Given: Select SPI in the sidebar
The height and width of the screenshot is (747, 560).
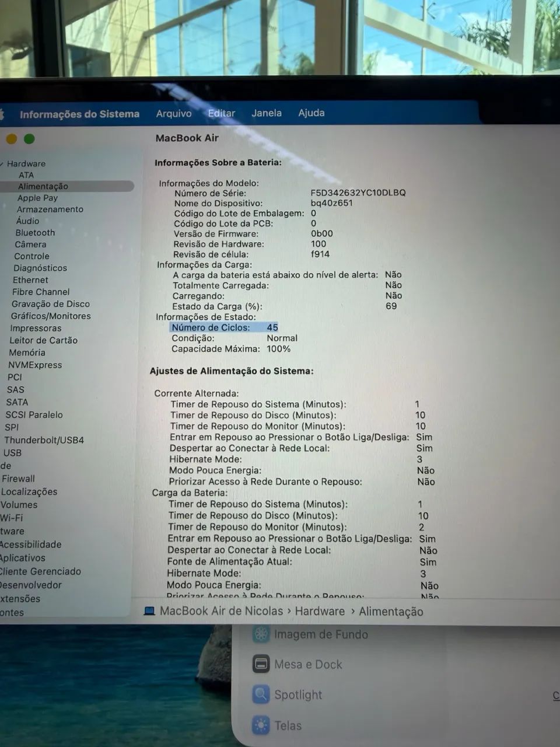Looking at the screenshot, I should (x=12, y=427).
